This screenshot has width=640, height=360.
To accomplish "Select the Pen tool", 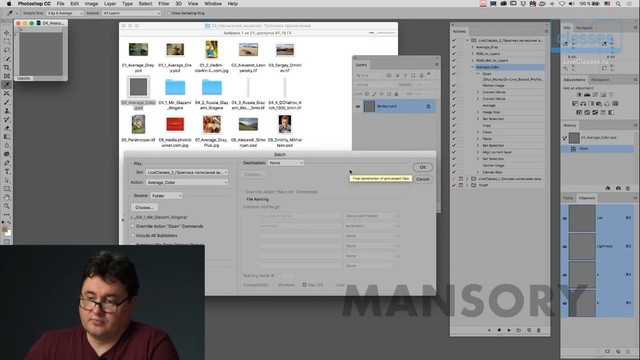I will tap(7, 163).
